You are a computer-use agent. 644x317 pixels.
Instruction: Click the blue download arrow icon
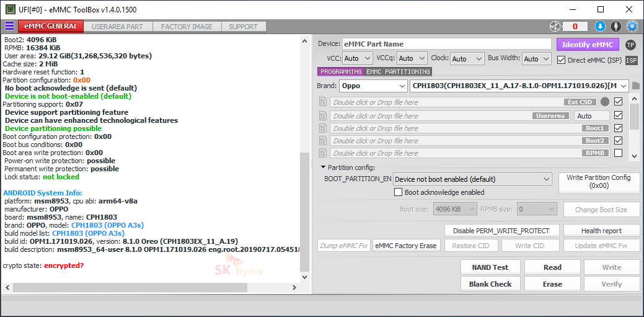pyautogui.click(x=600, y=26)
